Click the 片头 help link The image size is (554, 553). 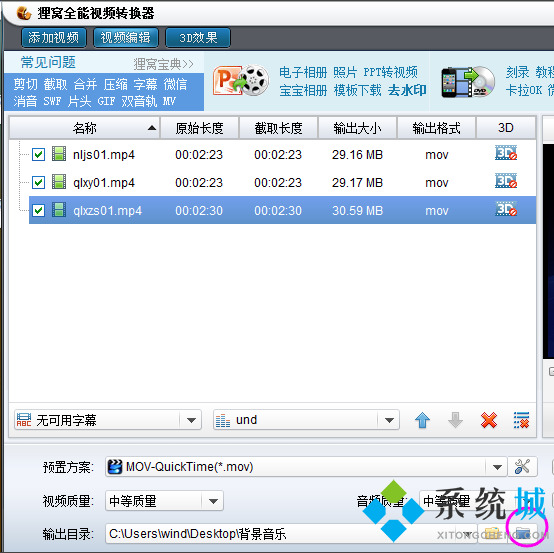[x=79, y=101]
